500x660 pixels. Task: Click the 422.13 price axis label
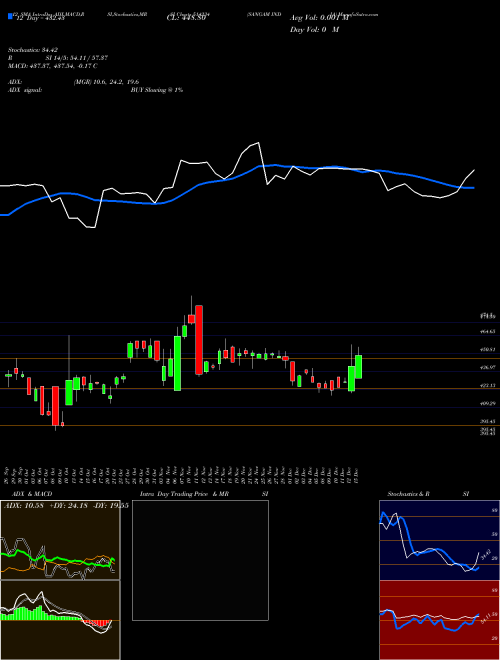point(489,386)
